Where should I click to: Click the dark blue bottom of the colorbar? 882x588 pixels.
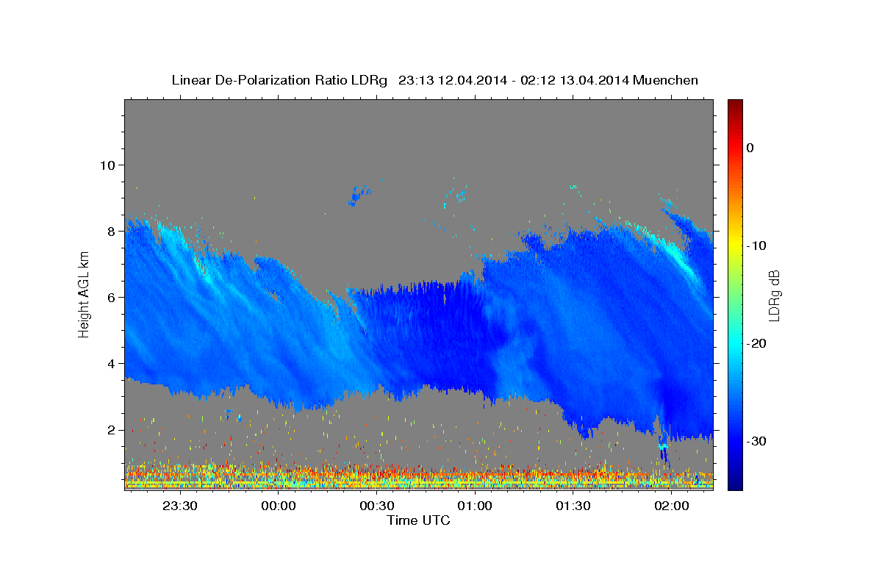(x=735, y=485)
